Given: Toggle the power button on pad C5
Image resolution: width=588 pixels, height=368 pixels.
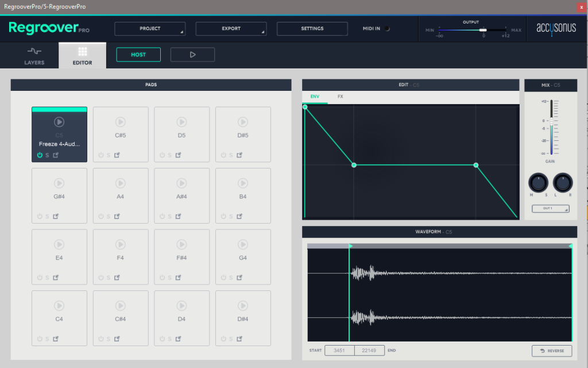Looking at the screenshot, I should pos(40,155).
